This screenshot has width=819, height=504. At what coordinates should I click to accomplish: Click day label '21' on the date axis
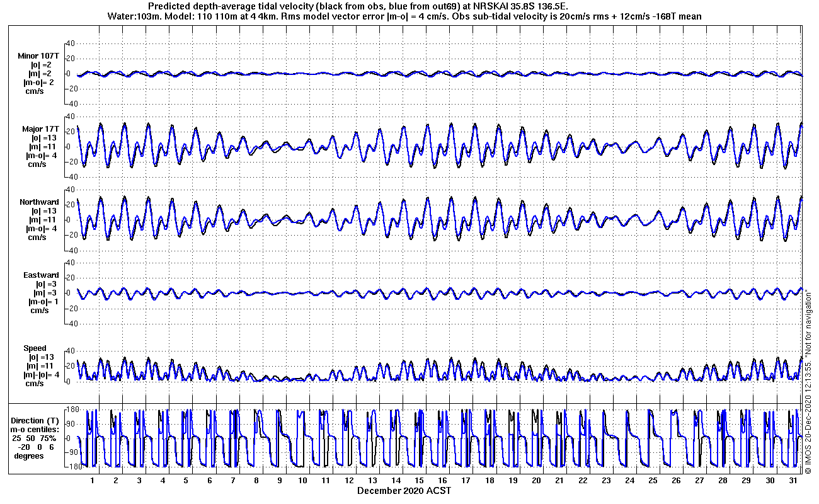559,480
